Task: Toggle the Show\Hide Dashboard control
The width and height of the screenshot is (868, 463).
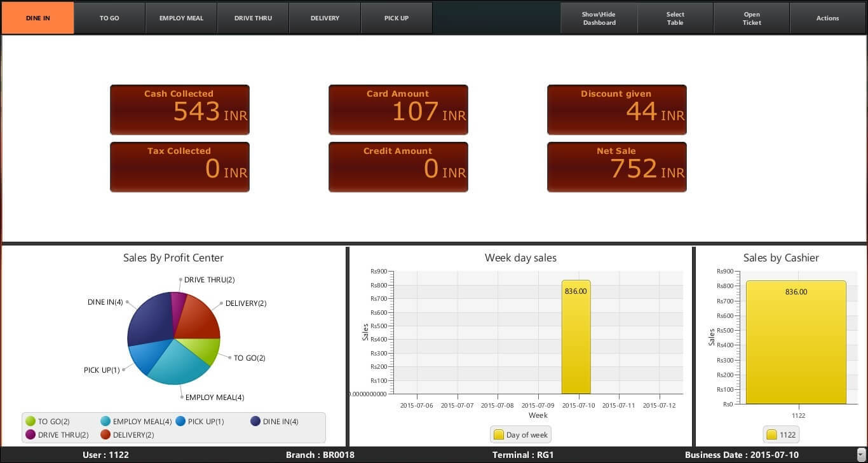Action: coord(598,18)
